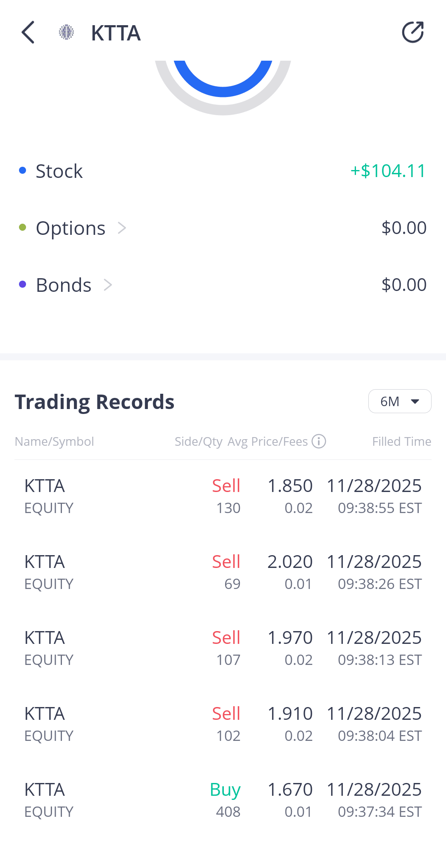This screenshot has width=446, height=868.
Task: Tap the KTTA title in header
Action: pos(116,33)
